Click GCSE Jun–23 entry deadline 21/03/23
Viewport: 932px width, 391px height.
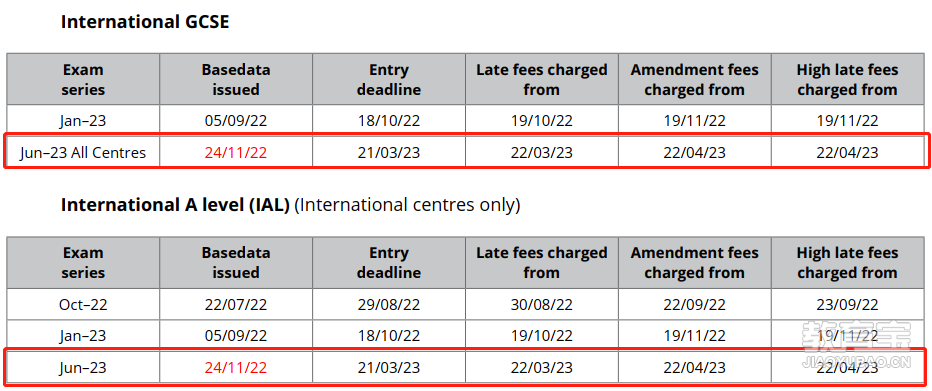389,153
